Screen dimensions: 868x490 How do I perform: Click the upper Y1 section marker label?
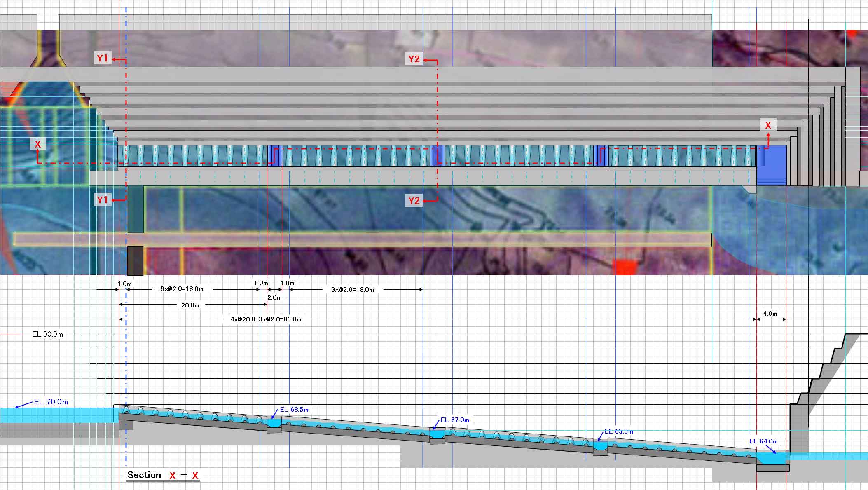pos(102,58)
